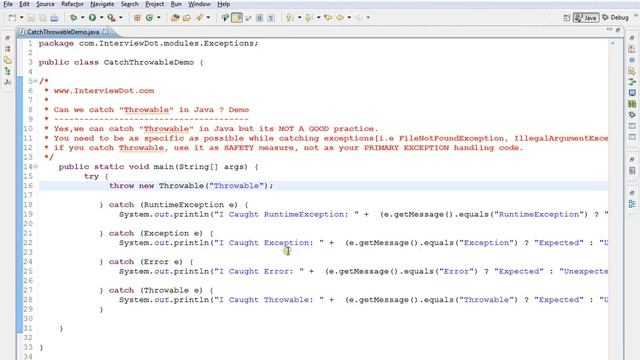The image size is (640, 360).
Task: Click the Search flashlight icon
Action: (199, 18)
